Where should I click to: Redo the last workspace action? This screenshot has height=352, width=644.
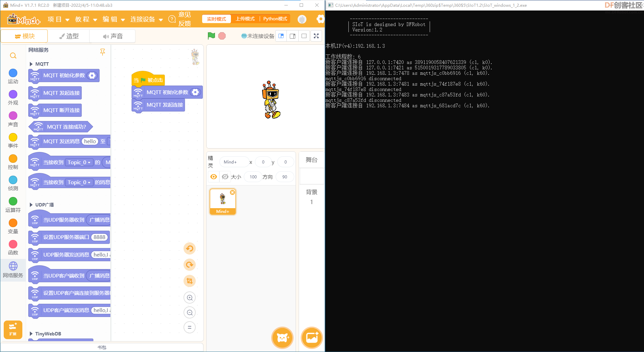click(190, 265)
